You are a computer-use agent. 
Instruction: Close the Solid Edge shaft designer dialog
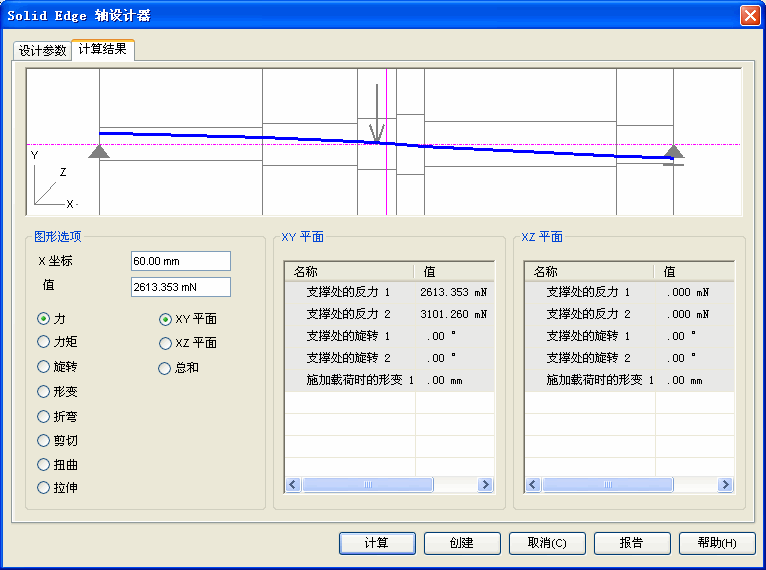point(749,16)
